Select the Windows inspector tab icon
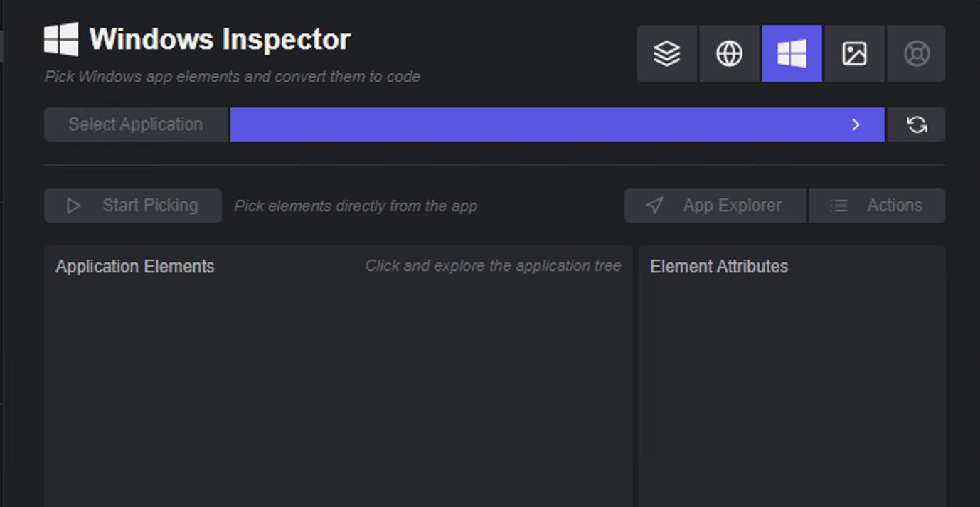Viewport: 980px width, 507px height. (792, 53)
